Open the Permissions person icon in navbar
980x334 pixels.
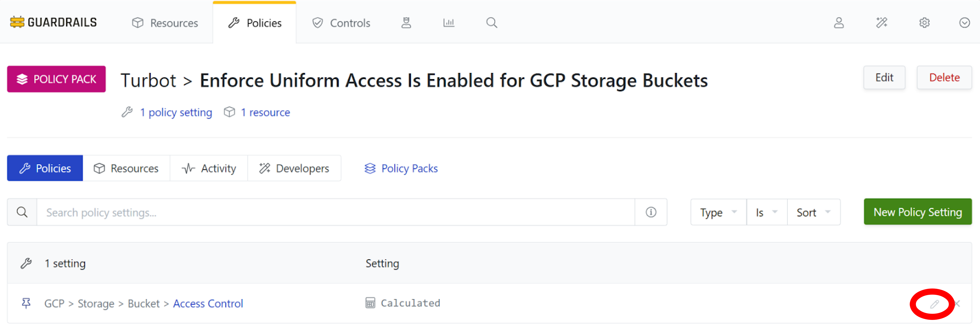coord(406,23)
